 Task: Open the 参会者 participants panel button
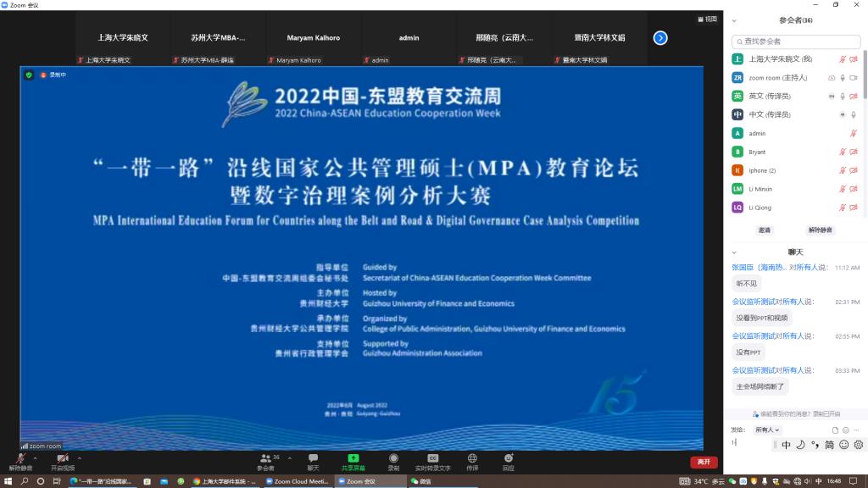265,461
